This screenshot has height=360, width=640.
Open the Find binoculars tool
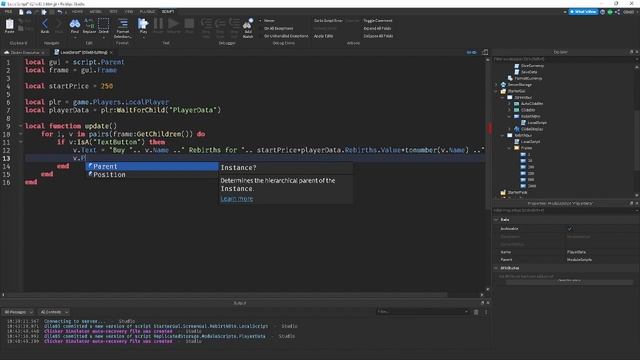[75, 24]
